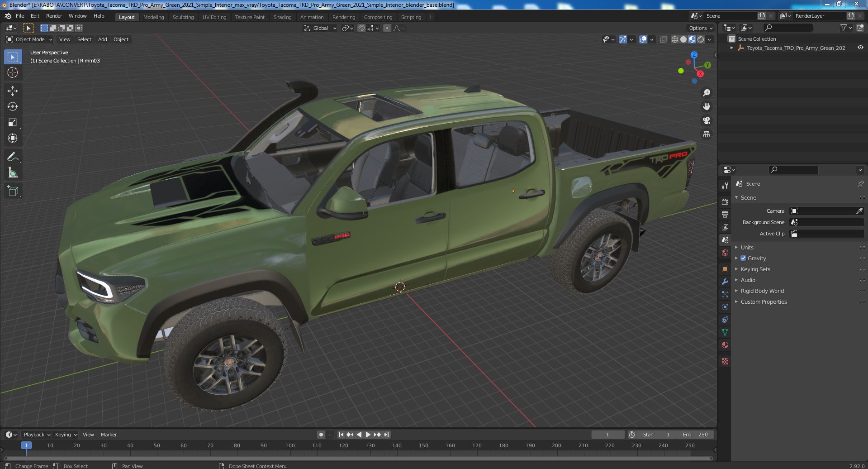
Task: Switch perspective/orthographic grid icon
Action: pyautogui.click(x=706, y=134)
